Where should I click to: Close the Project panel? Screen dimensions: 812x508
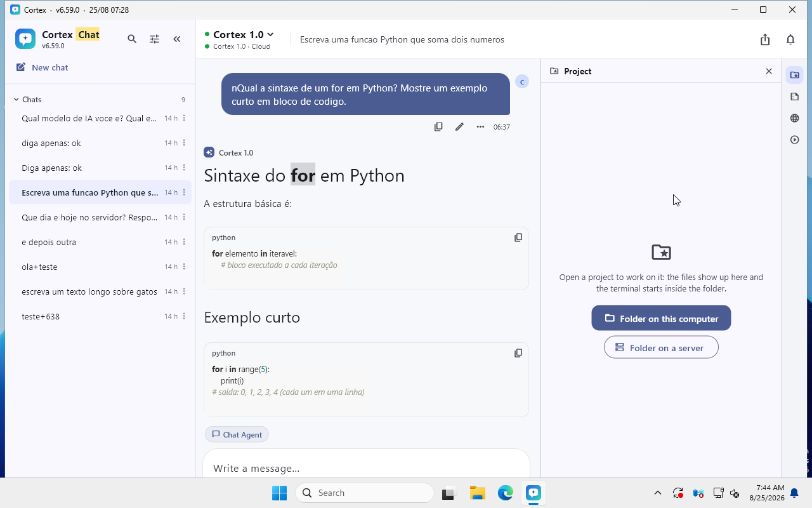pos(769,71)
